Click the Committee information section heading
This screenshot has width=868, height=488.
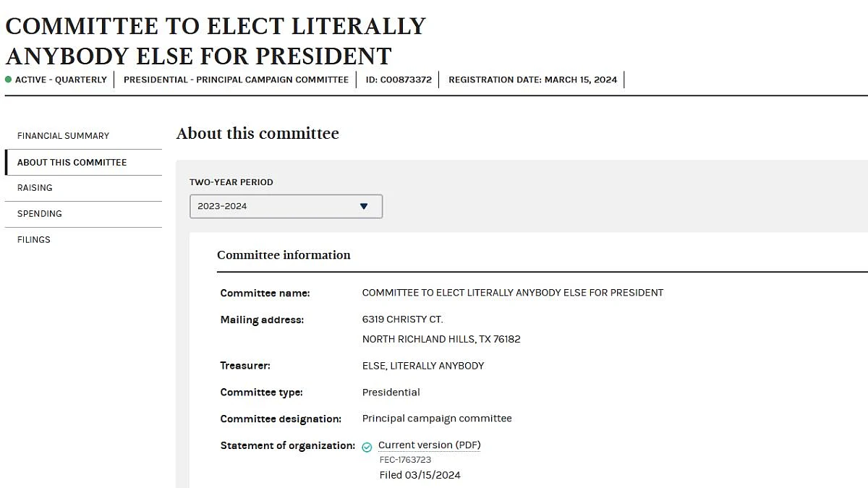click(x=284, y=255)
